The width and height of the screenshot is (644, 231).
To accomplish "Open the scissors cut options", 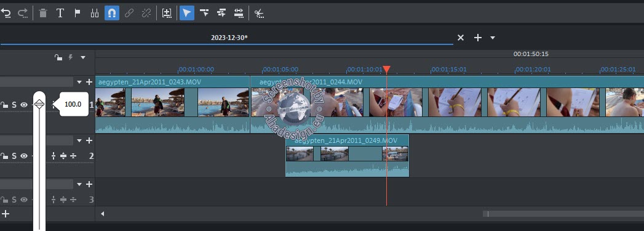I will 259,14.
